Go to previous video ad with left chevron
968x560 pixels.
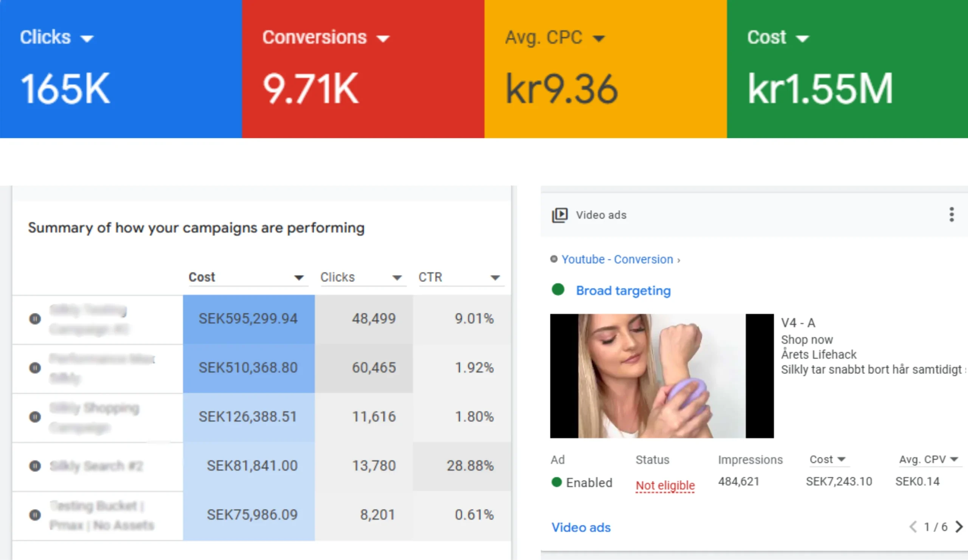[914, 527]
